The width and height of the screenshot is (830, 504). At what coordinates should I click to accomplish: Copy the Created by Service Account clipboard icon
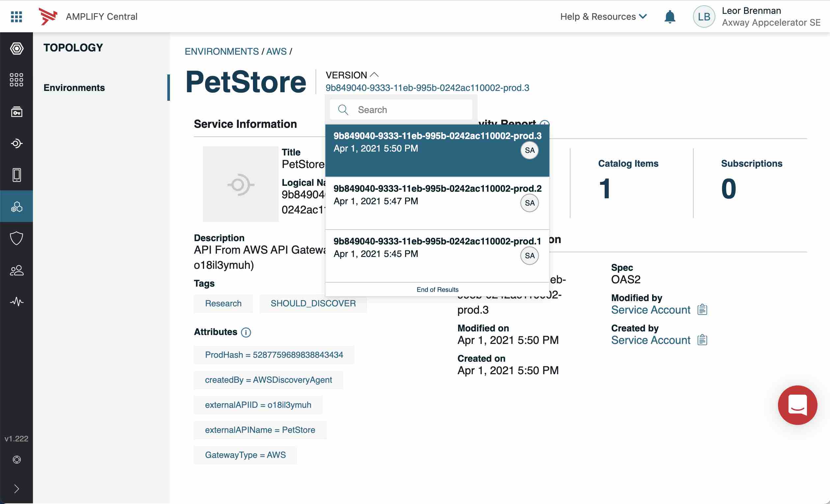tap(702, 340)
